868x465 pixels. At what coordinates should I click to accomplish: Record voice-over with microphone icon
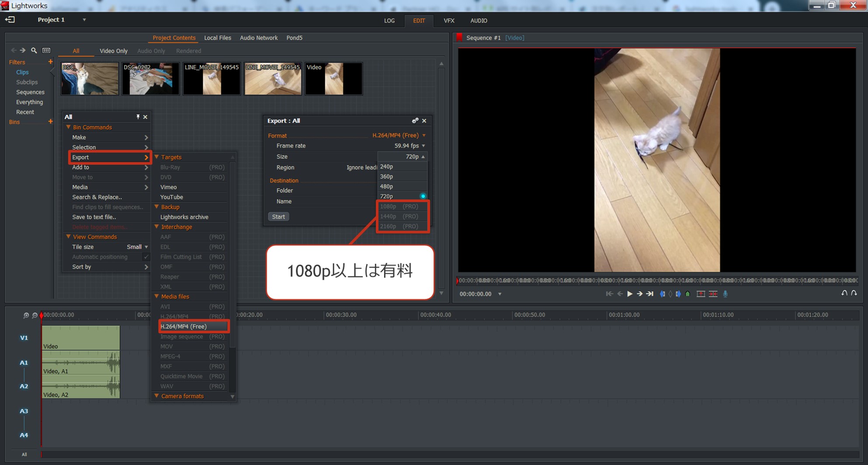pos(726,294)
